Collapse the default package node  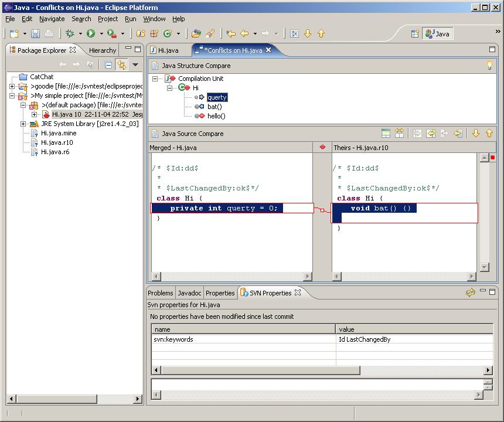pos(23,105)
